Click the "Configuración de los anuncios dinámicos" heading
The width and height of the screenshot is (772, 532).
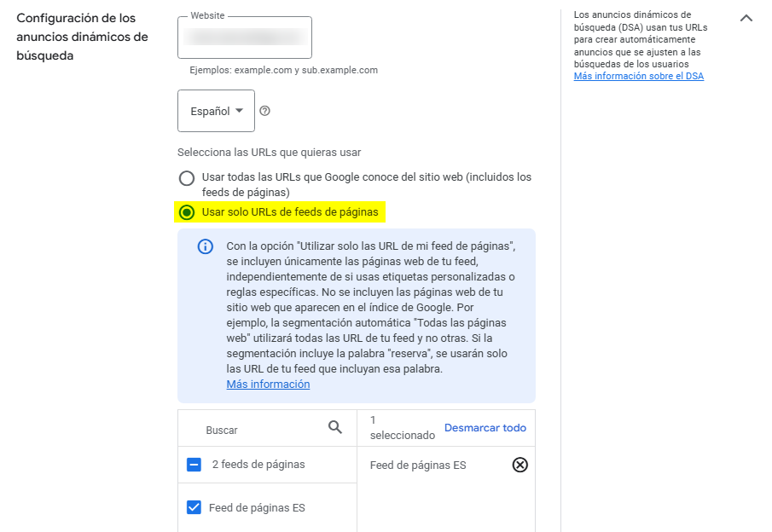pos(83,37)
